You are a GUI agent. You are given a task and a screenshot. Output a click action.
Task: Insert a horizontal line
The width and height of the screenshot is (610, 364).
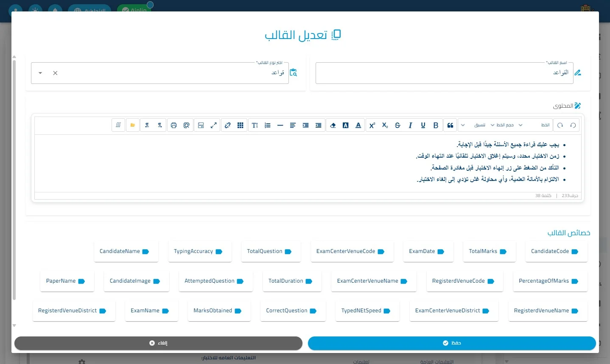coord(280,125)
